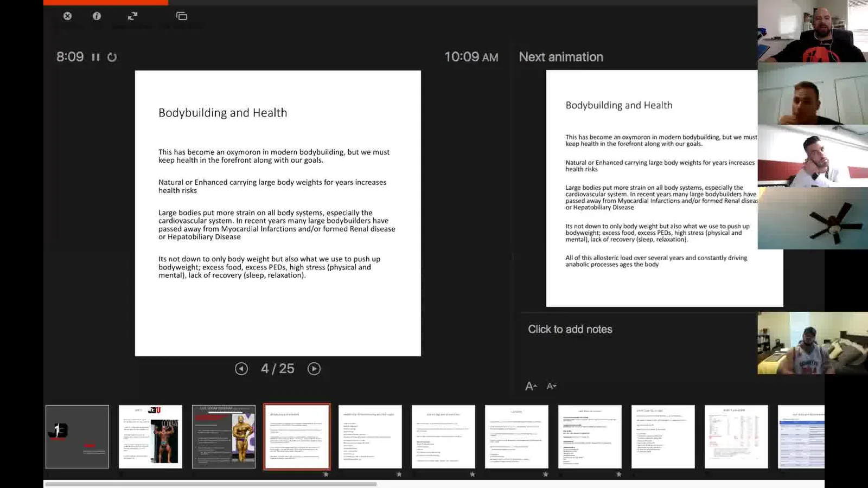Increase notes font size
The image size is (868, 488).
(531, 386)
